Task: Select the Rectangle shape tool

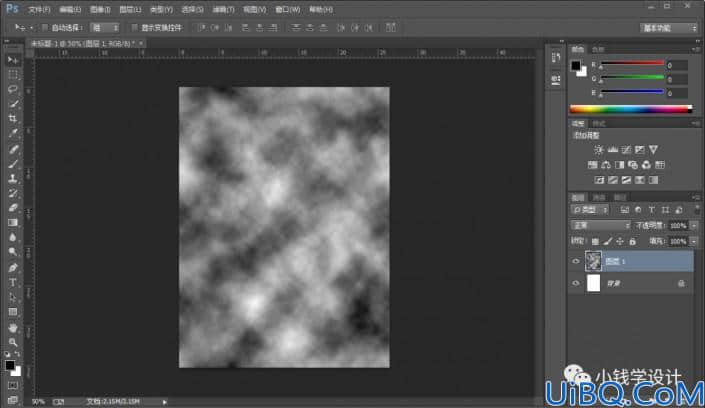Action: click(x=13, y=312)
